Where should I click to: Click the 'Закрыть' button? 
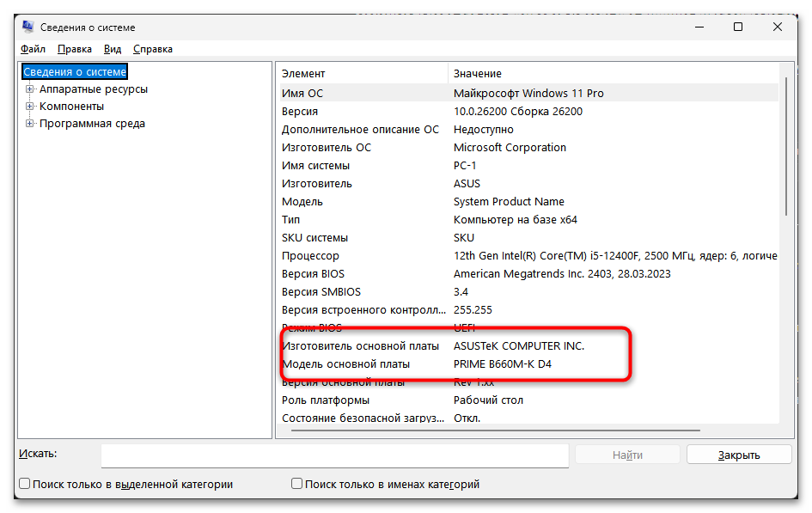pyautogui.click(x=739, y=455)
